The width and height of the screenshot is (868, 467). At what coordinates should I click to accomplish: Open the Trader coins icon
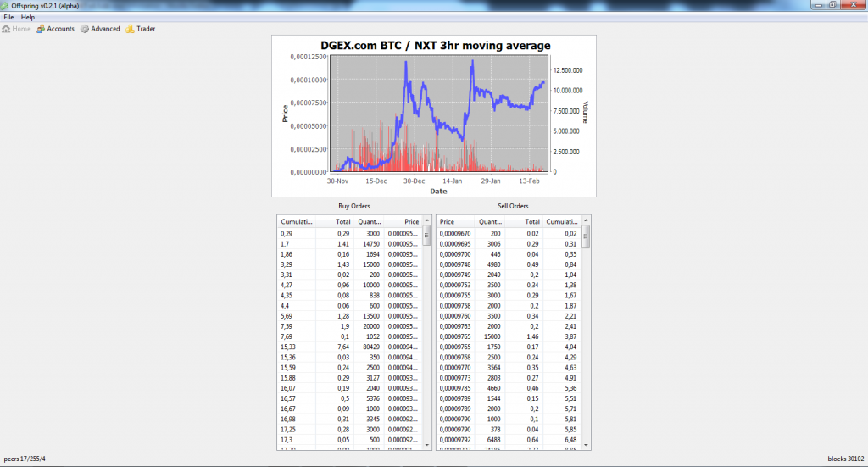pos(131,29)
